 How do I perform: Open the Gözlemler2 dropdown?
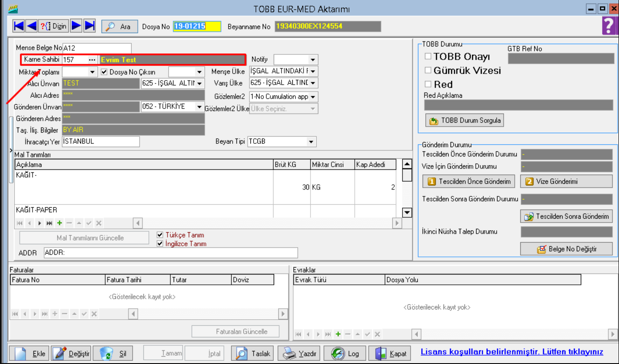[x=313, y=97]
